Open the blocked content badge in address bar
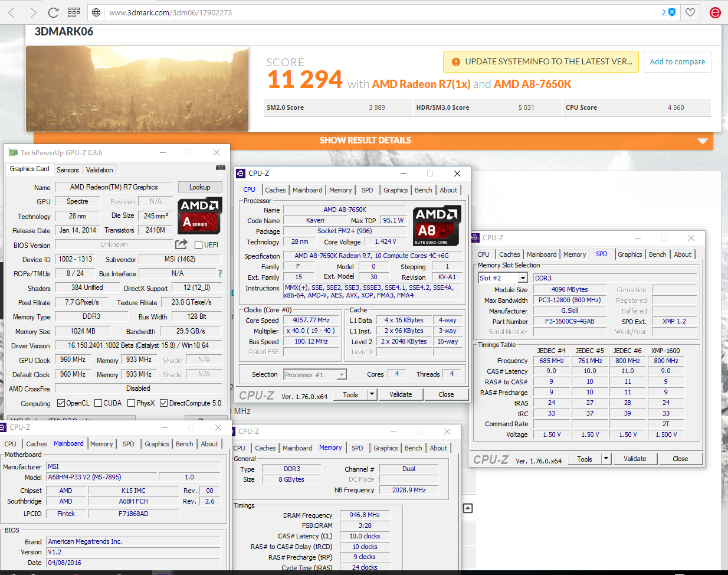728x575 pixels. 668,12
